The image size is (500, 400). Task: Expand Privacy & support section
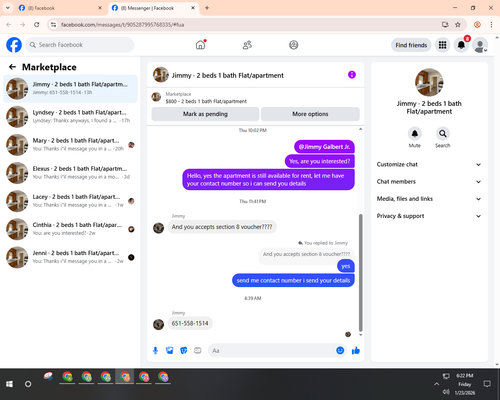click(429, 216)
